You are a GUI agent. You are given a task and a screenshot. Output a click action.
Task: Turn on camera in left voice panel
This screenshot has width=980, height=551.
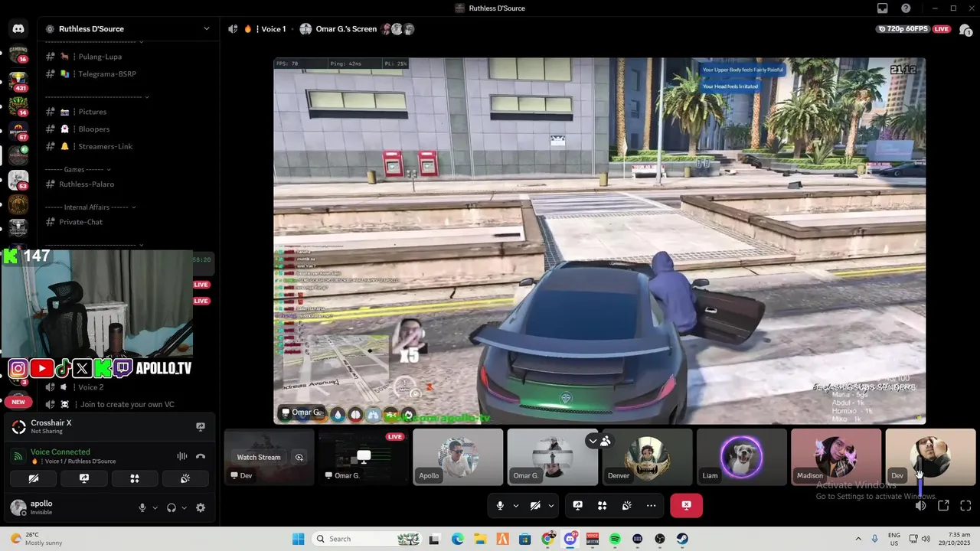click(34, 478)
